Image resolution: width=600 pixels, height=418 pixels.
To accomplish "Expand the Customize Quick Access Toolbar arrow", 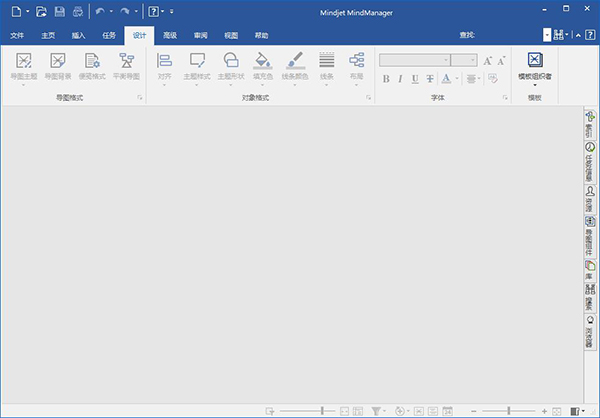I will point(171,11).
